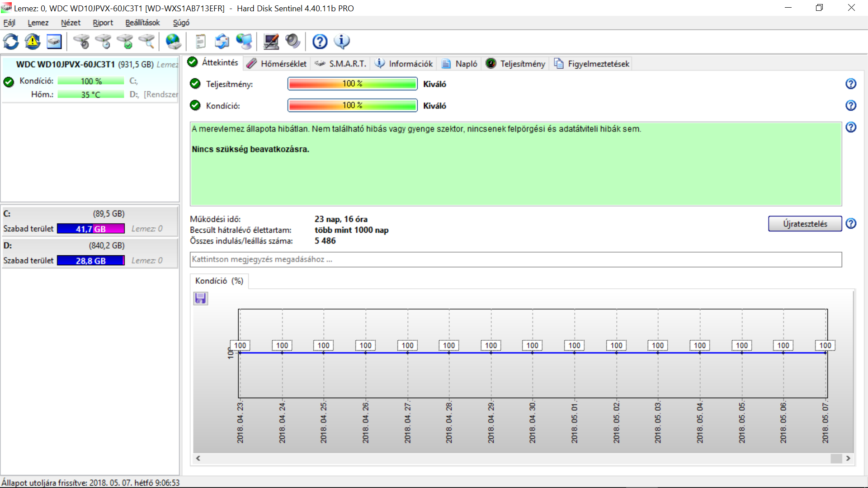
Task: Click the envelope with arrows icon
Action: pyautogui.click(x=222, y=42)
